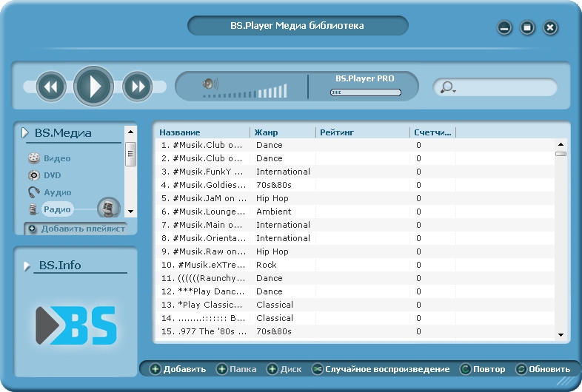Click the DVD disc icon
Viewport: 582px width, 392px height.
coord(34,175)
